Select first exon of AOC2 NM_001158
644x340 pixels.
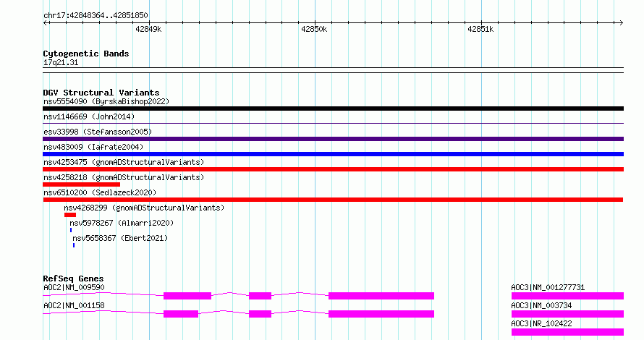[181, 314]
